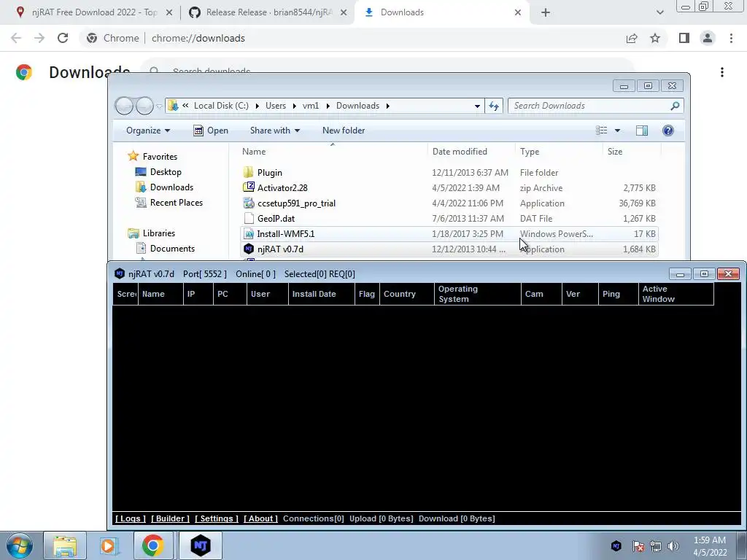Click njRAT Install Date column header
747x560 pixels.
(321, 294)
